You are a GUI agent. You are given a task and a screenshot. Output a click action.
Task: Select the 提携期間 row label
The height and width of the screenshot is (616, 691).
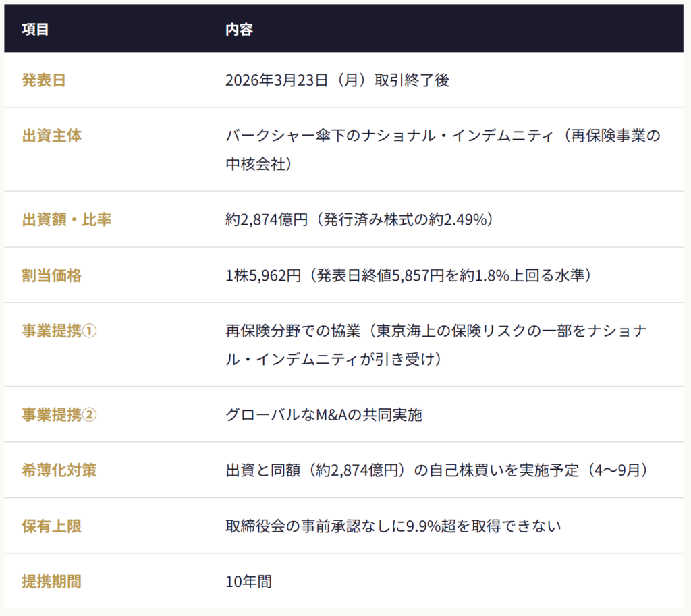(x=52, y=581)
